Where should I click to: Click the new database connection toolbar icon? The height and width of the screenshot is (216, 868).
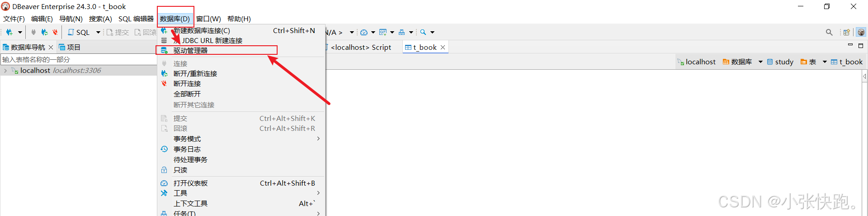[x=9, y=32]
